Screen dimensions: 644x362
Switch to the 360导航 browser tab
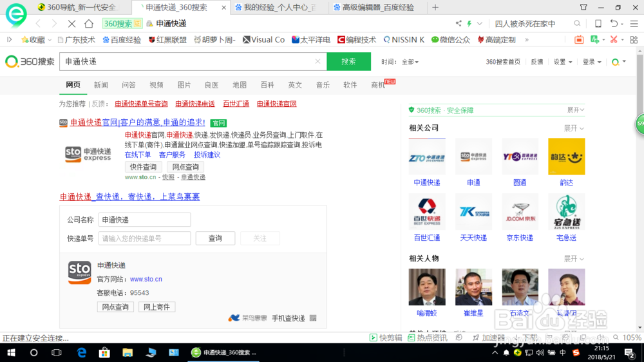click(78, 7)
